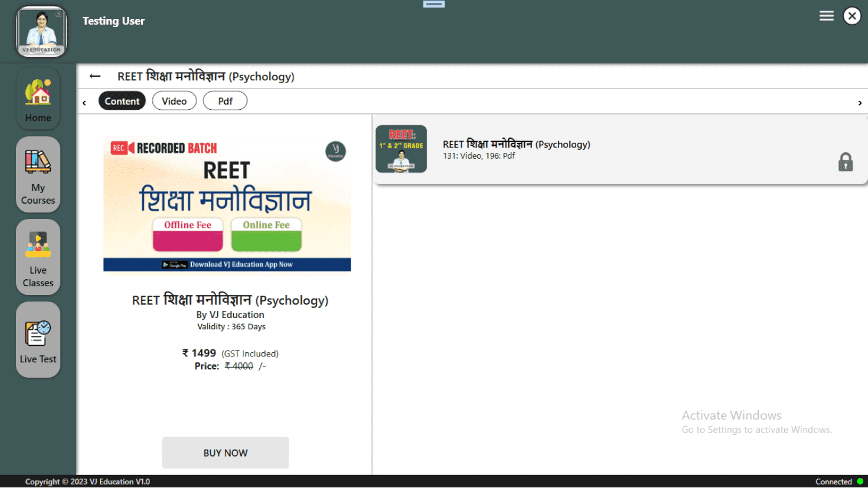Close the application with the X button

851,16
